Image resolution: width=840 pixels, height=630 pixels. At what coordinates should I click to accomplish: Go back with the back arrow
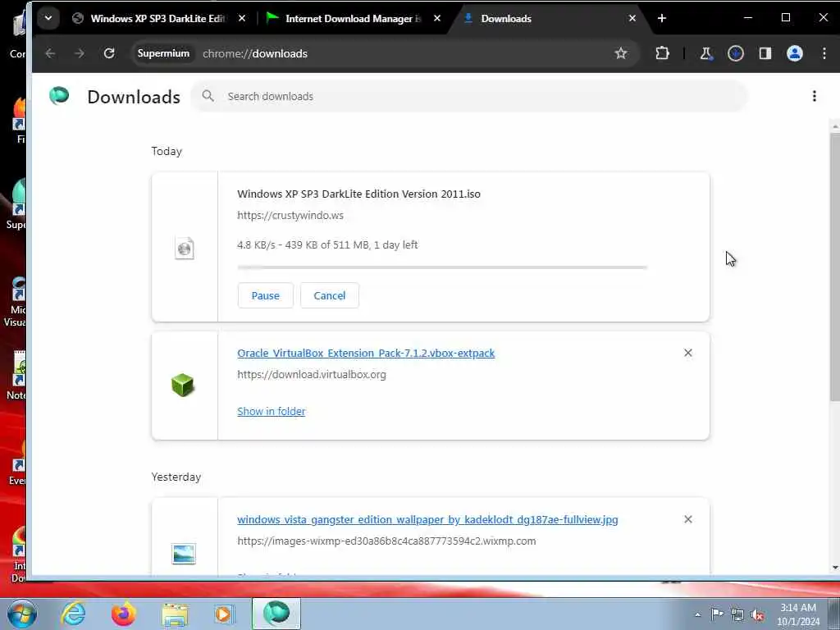tap(50, 53)
